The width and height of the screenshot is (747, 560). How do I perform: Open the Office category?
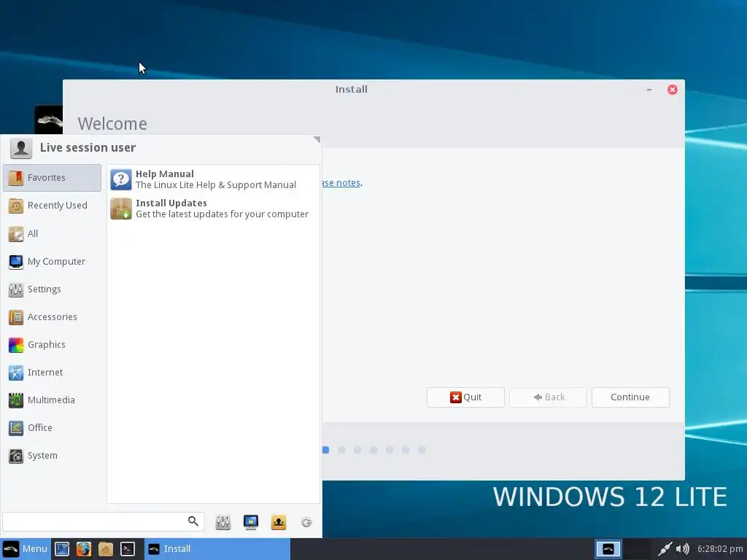(x=52, y=427)
